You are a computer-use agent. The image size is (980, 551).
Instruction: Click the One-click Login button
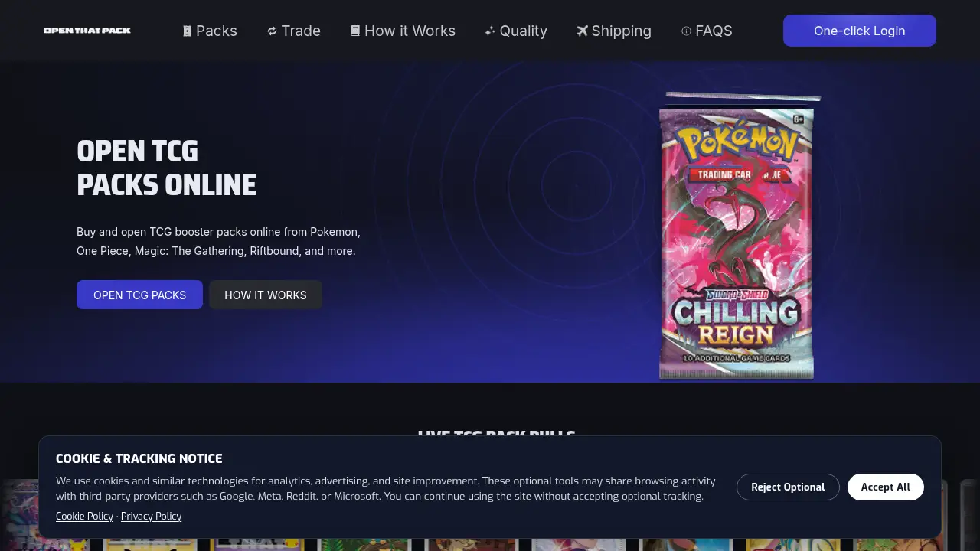[860, 31]
